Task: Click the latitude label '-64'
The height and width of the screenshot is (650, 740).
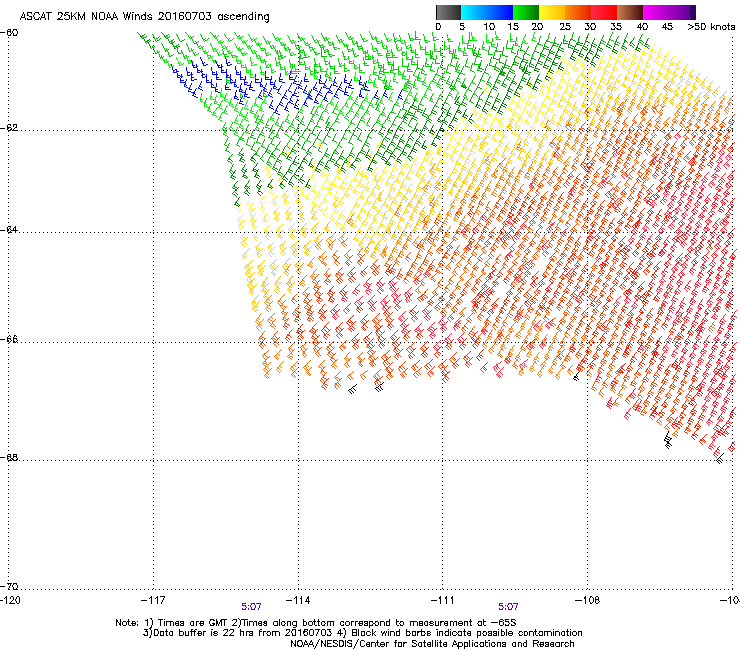Action: pyautogui.click(x=9, y=230)
